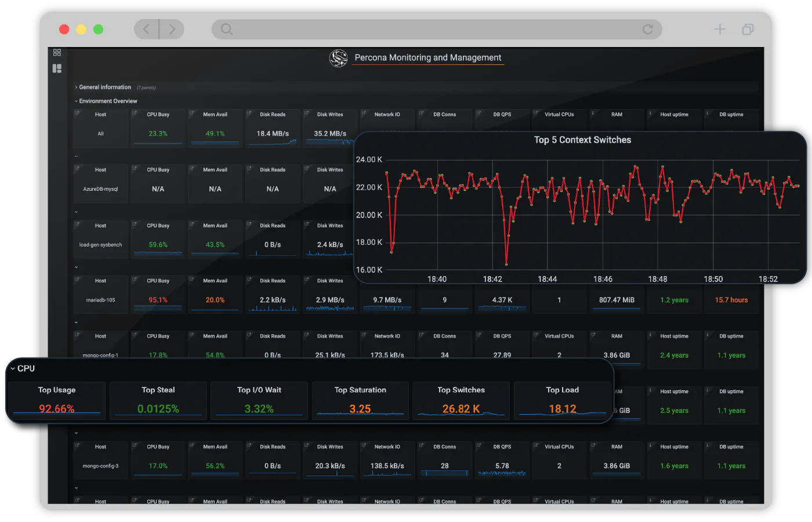
Task: Click the Mem Avail value 49.1%
Action: [x=215, y=133]
